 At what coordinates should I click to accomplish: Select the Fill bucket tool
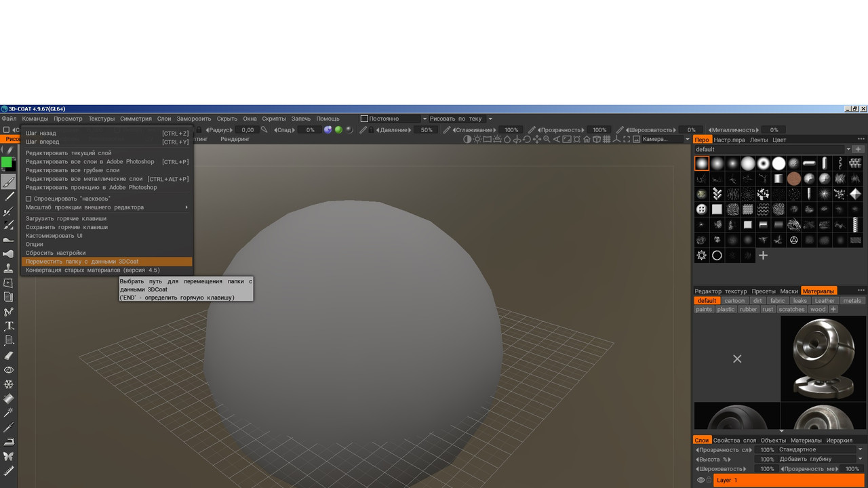point(9,399)
